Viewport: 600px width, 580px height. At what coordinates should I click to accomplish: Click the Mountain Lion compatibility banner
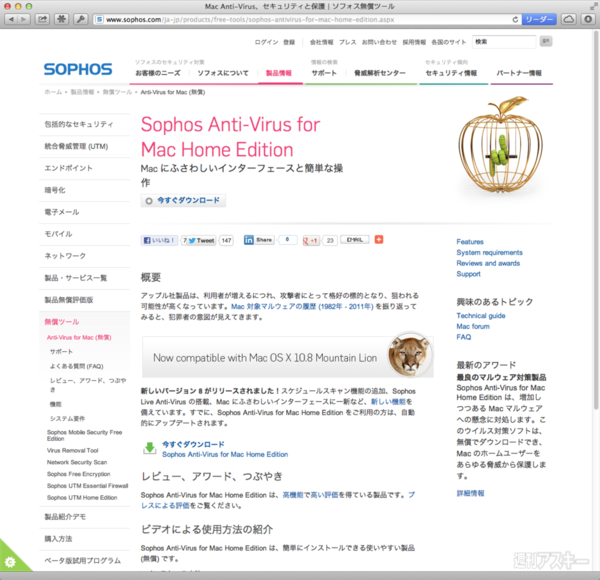pos(288,357)
